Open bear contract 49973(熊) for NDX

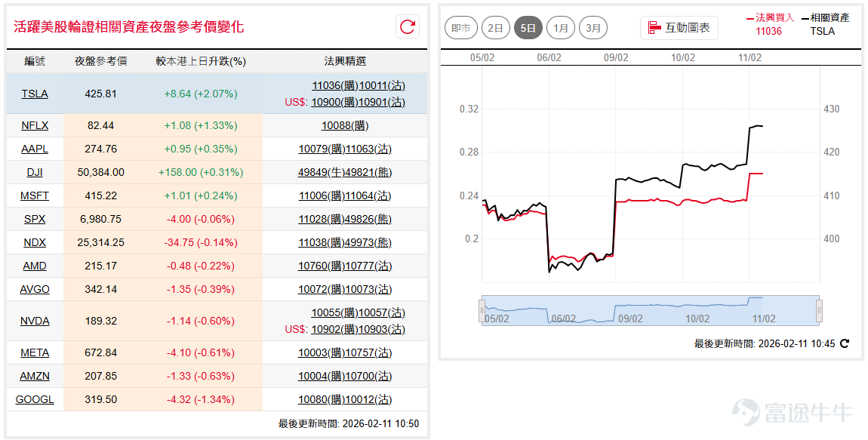(x=368, y=242)
